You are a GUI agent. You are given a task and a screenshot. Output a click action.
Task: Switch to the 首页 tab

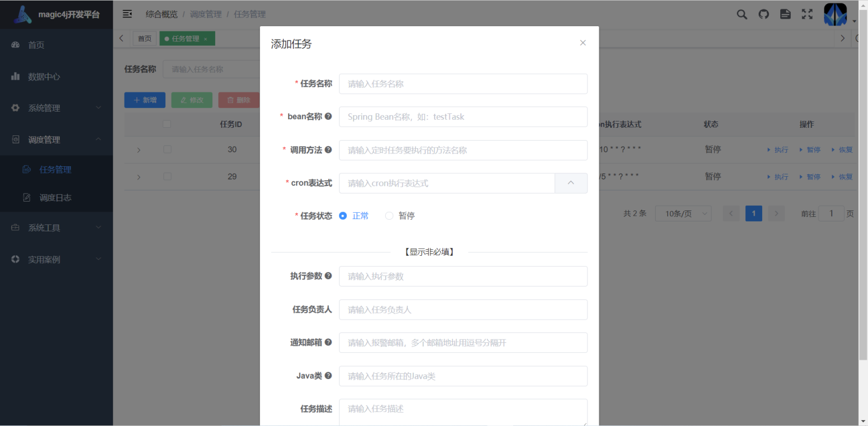pos(144,38)
